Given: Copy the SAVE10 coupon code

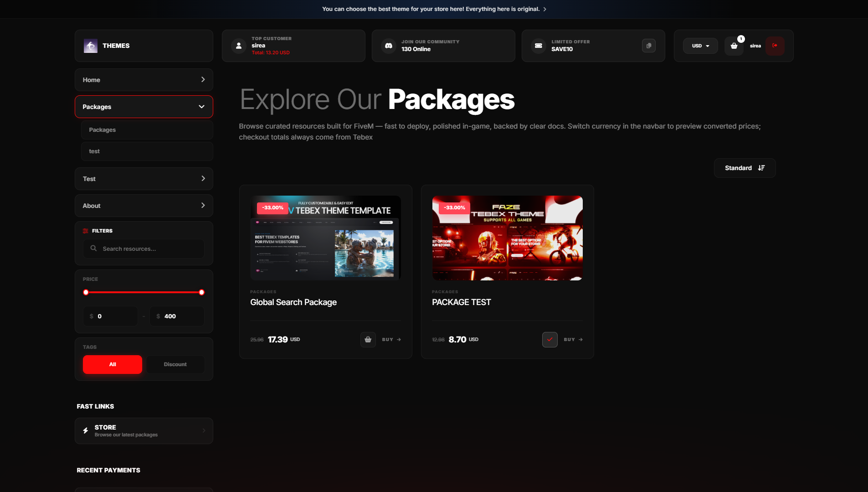Looking at the screenshot, I should click(648, 46).
